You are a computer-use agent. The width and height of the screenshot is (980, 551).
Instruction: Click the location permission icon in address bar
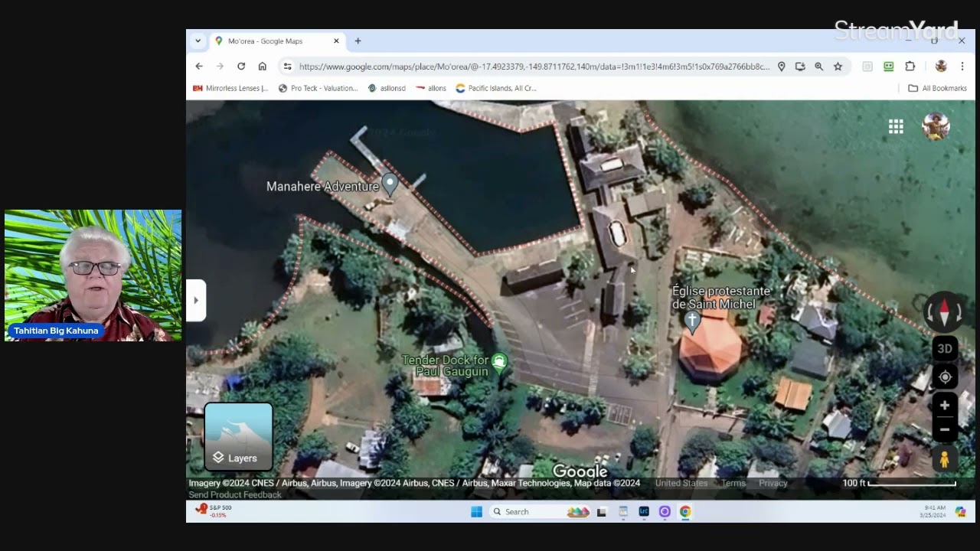[x=781, y=67]
